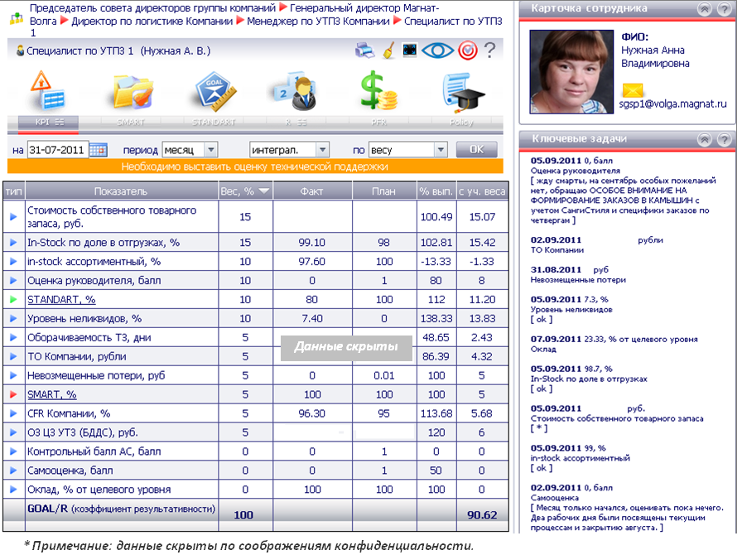Sort by the Вес, % column header
742x560 pixels.
244,191
